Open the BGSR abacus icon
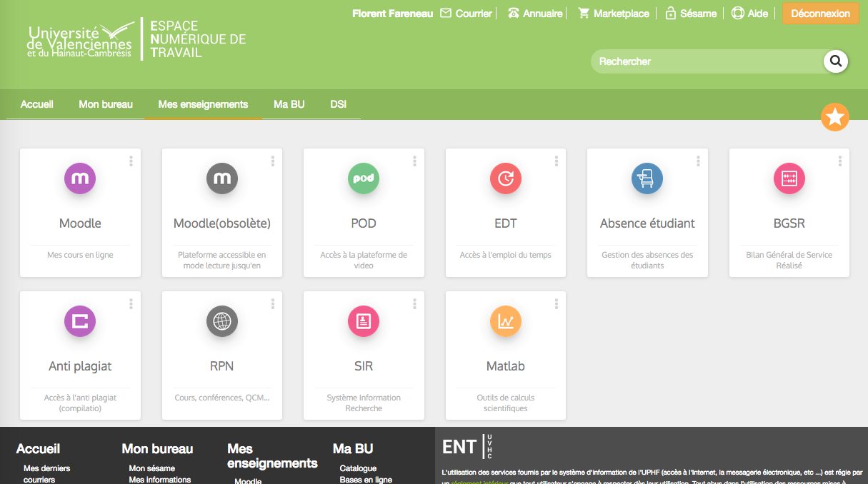The width and height of the screenshot is (868, 484). (789, 178)
